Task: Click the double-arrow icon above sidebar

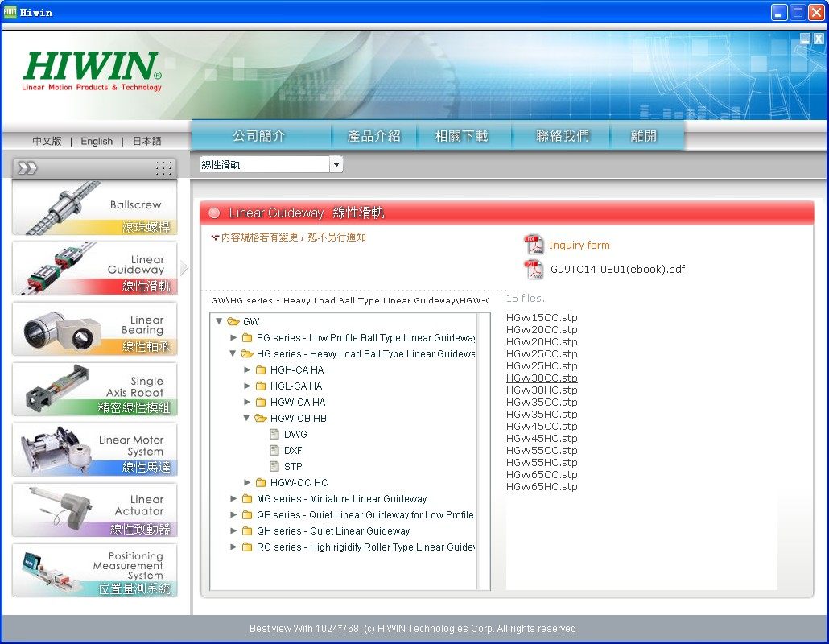Action: [x=27, y=168]
